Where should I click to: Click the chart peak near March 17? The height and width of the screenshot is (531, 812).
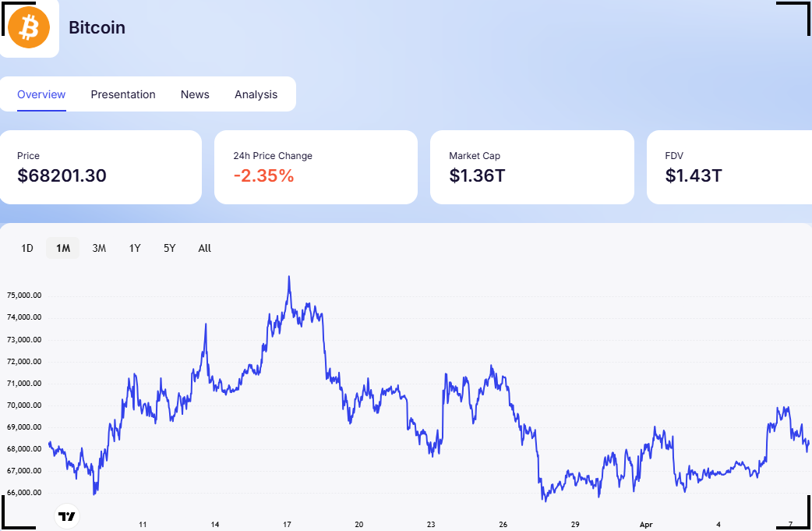point(289,278)
